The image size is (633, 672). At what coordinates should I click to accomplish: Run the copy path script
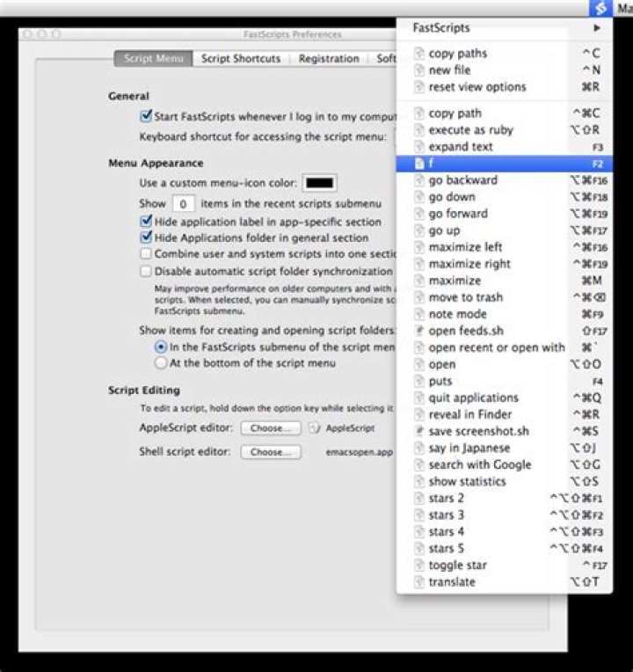[x=504, y=113]
